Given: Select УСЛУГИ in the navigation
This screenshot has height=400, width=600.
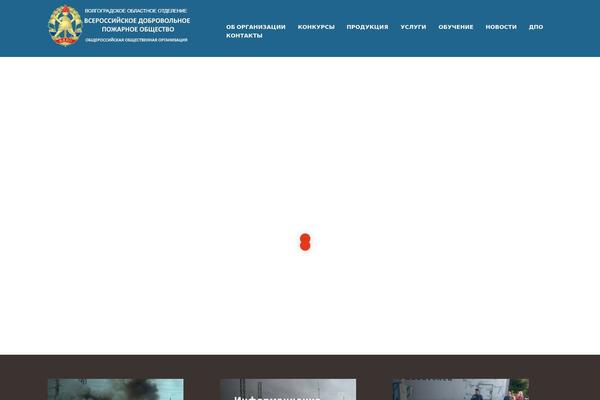Looking at the screenshot, I should tap(413, 27).
